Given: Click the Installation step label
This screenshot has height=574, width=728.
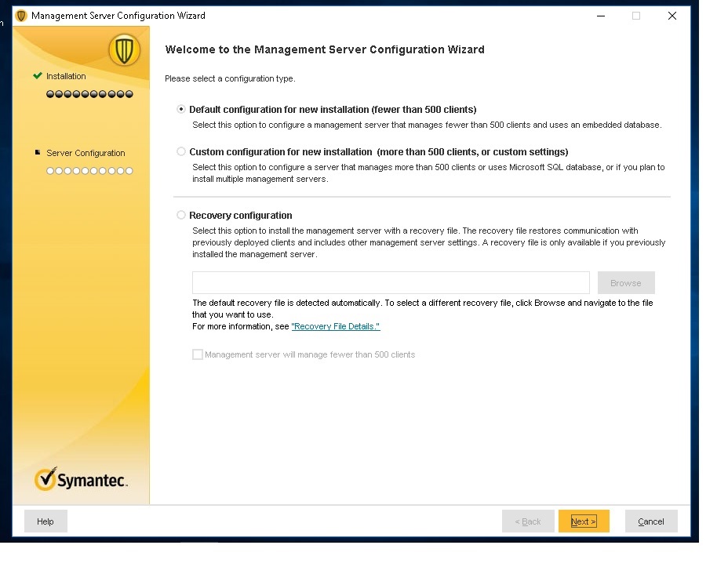Looking at the screenshot, I should tap(66, 76).
